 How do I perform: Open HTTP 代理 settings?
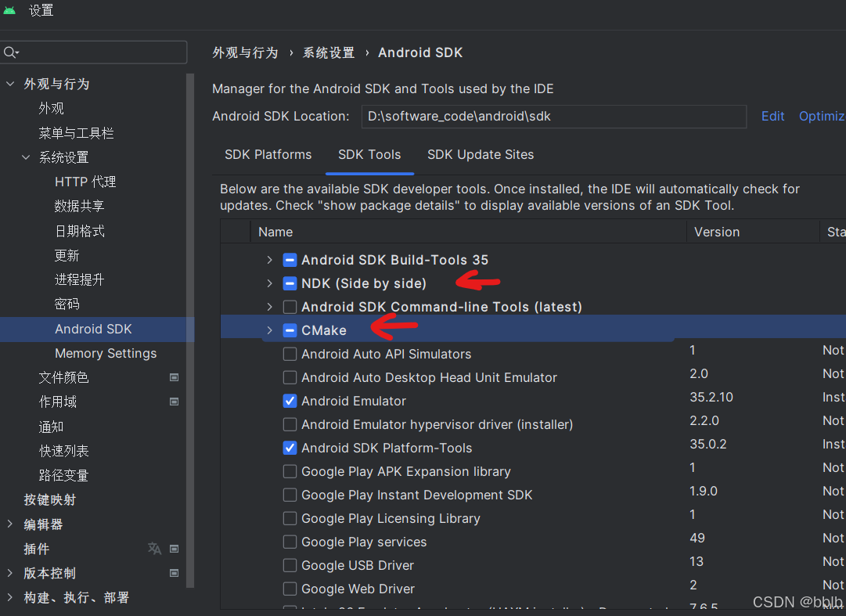coord(85,182)
